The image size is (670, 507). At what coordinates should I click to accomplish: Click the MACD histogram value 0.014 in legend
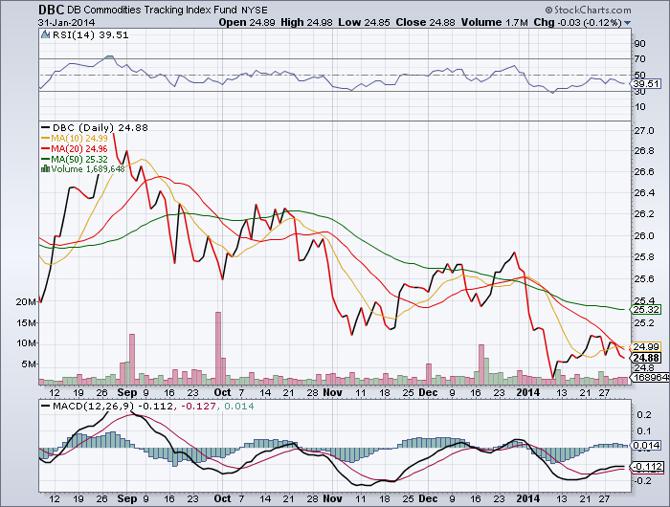tap(237, 406)
